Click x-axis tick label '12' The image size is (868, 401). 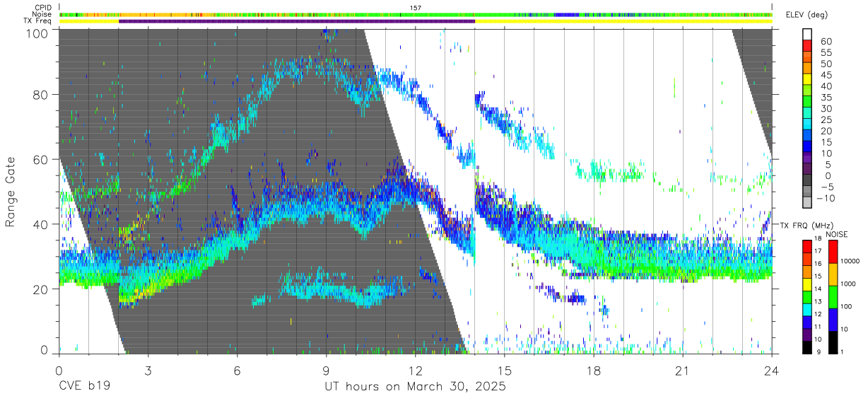click(415, 371)
